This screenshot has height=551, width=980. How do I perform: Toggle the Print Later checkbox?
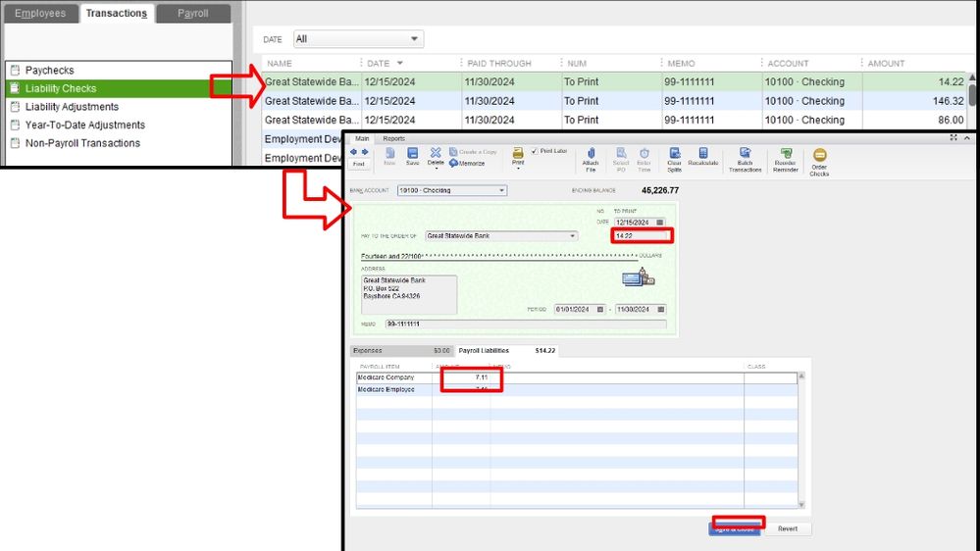[x=535, y=151]
